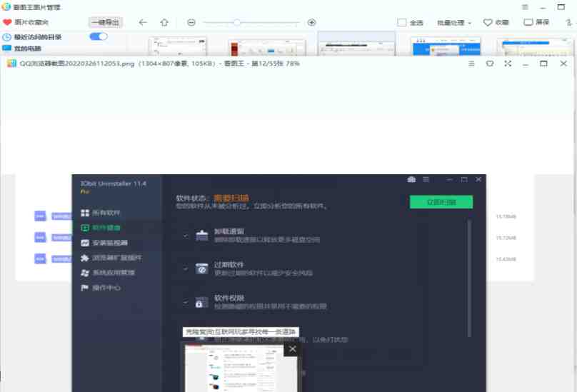Shrink thumbnails with the minus zoom icon
The image size is (577, 392).
(x=191, y=22)
